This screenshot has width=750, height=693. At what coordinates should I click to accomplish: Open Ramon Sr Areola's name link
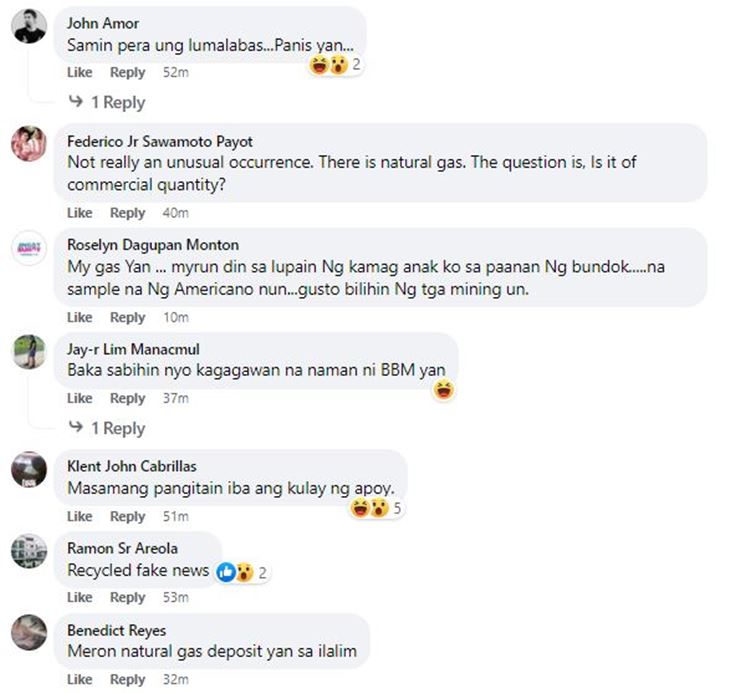pos(122,548)
